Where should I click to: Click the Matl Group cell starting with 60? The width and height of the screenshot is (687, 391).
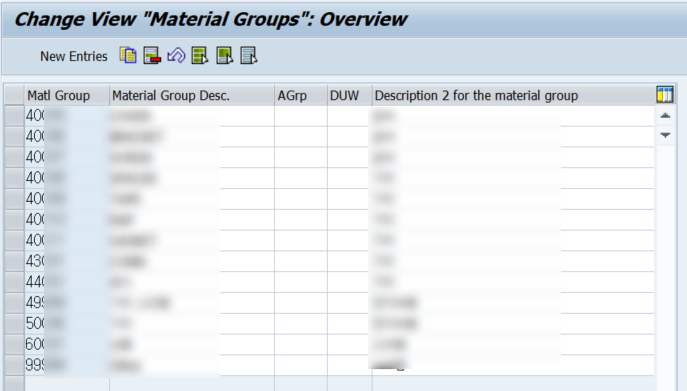pyautogui.click(x=67, y=345)
